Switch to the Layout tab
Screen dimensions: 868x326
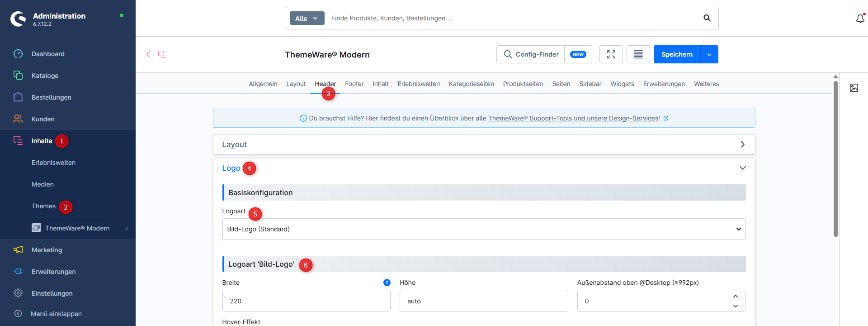[x=296, y=84]
